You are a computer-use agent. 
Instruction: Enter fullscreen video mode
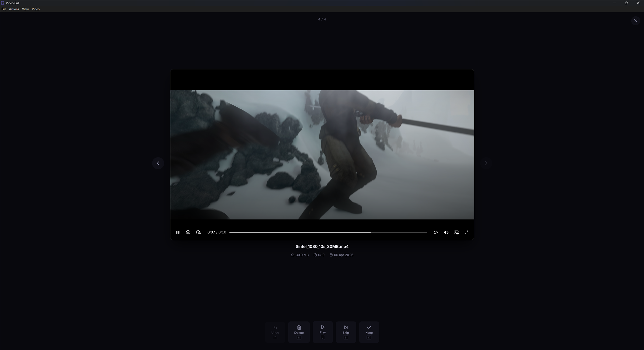[x=466, y=232]
